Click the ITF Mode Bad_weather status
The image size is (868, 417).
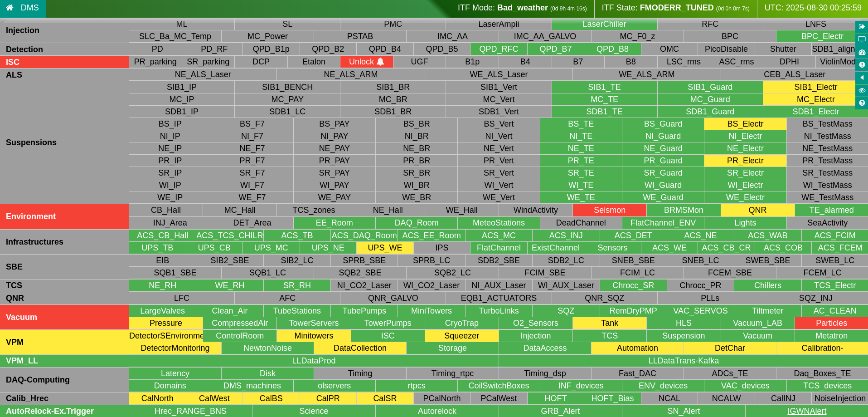(x=522, y=8)
